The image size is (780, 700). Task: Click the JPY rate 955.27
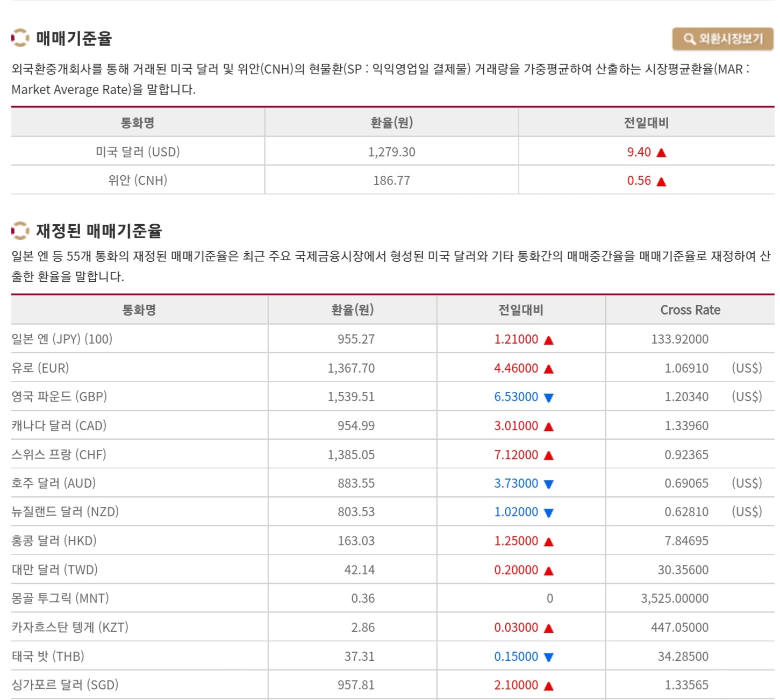(356, 339)
